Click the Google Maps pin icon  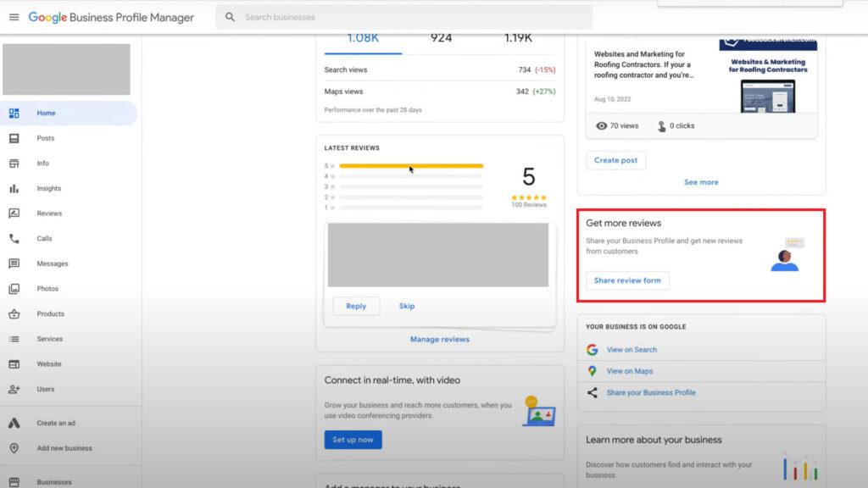pyautogui.click(x=593, y=371)
